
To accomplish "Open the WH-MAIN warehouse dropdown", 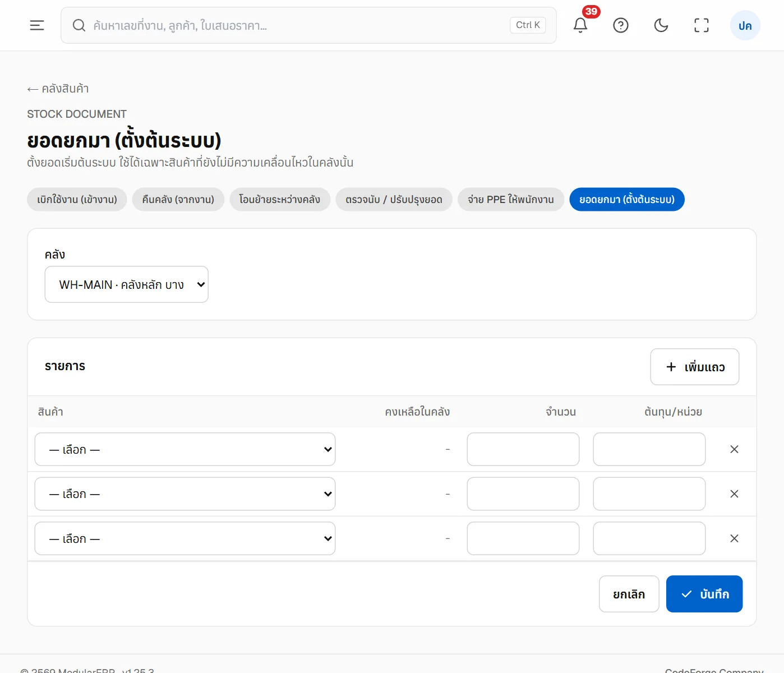I will point(127,284).
